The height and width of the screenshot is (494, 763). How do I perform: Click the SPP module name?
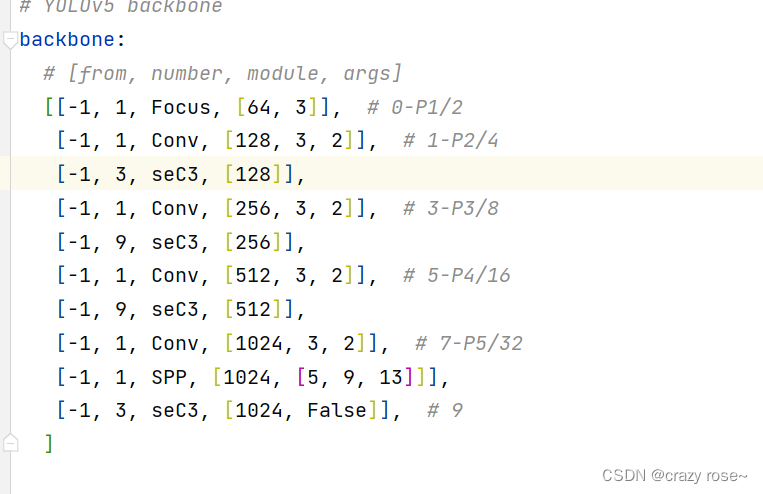[169, 377]
